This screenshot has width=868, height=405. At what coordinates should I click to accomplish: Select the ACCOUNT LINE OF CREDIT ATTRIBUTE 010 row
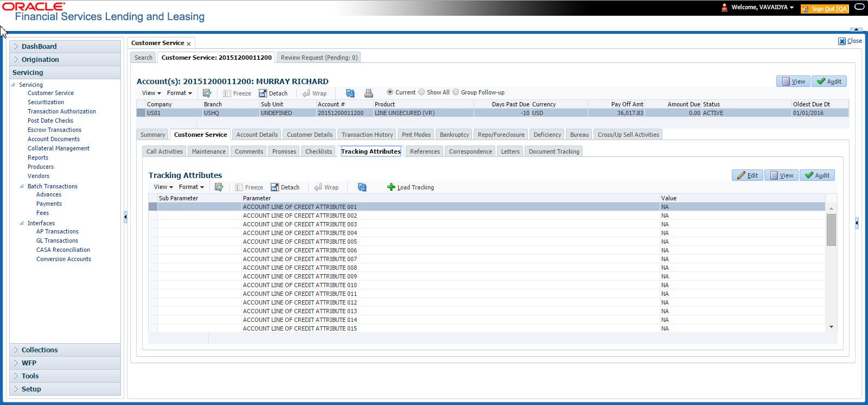point(487,285)
